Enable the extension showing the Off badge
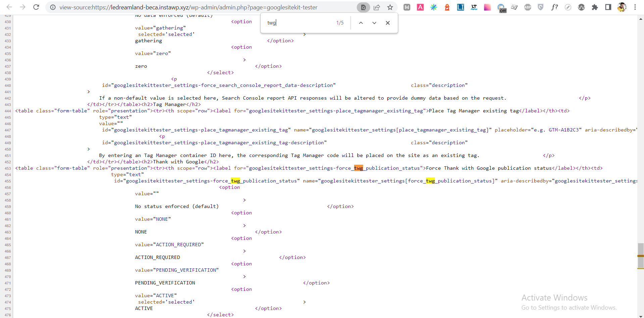This screenshot has width=644, height=318. 501,7
